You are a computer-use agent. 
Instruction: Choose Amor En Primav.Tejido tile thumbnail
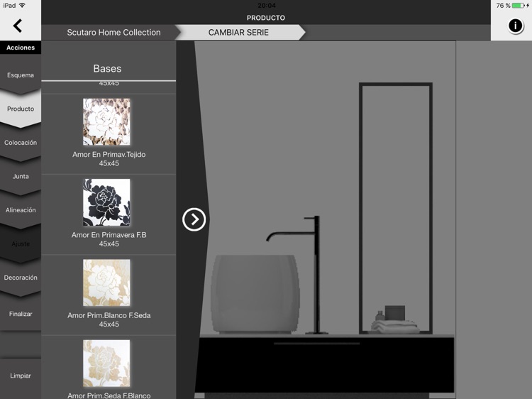107,122
